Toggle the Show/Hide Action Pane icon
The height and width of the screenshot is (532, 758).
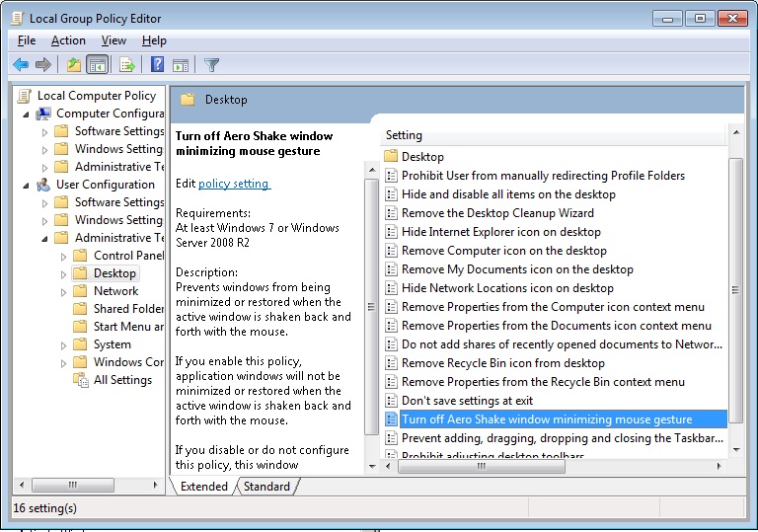pos(180,65)
